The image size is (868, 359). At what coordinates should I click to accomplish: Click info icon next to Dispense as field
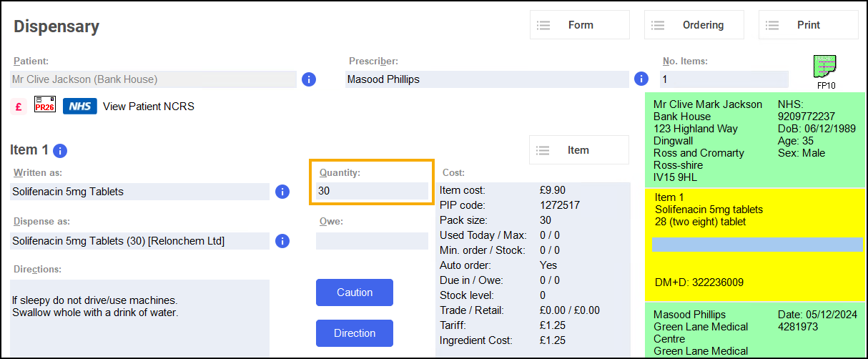pos(282,241)
